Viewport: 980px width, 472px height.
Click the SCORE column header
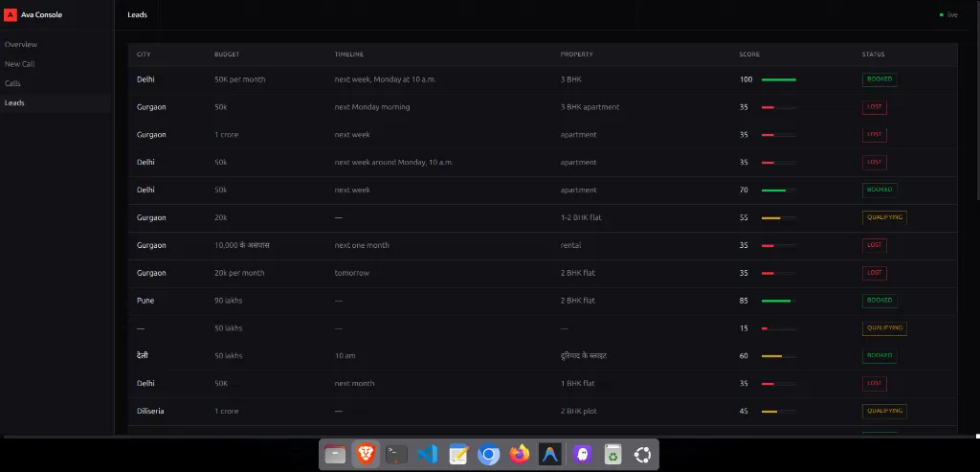pos(749,55)
